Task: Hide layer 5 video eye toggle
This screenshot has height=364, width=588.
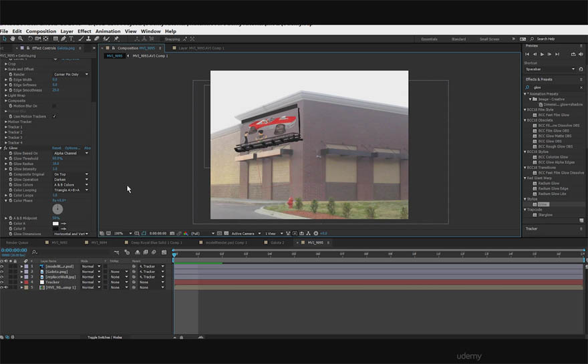Action: 2,287
